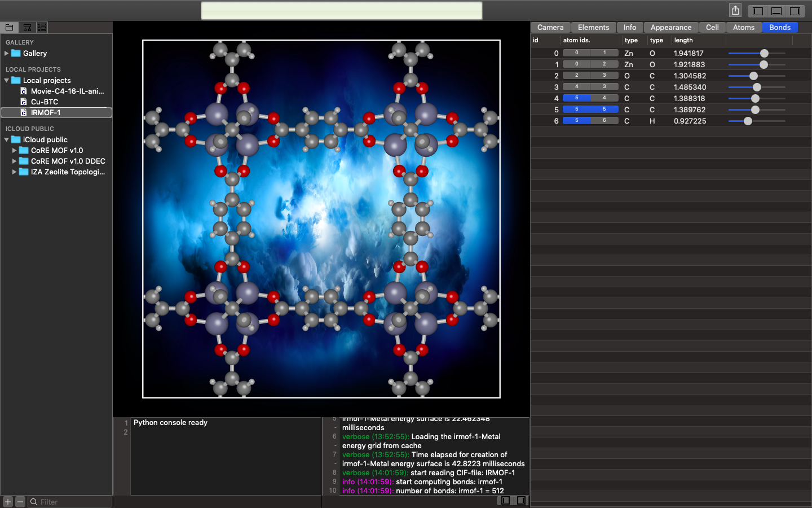
Task: Toggle the bottom console panel icon
Action: tap(776, 11)
